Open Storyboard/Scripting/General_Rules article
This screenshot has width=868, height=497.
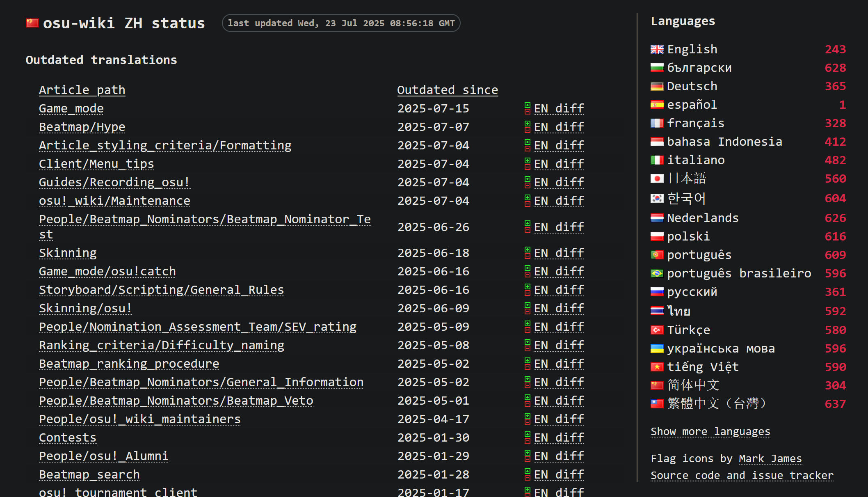(162, 290)
